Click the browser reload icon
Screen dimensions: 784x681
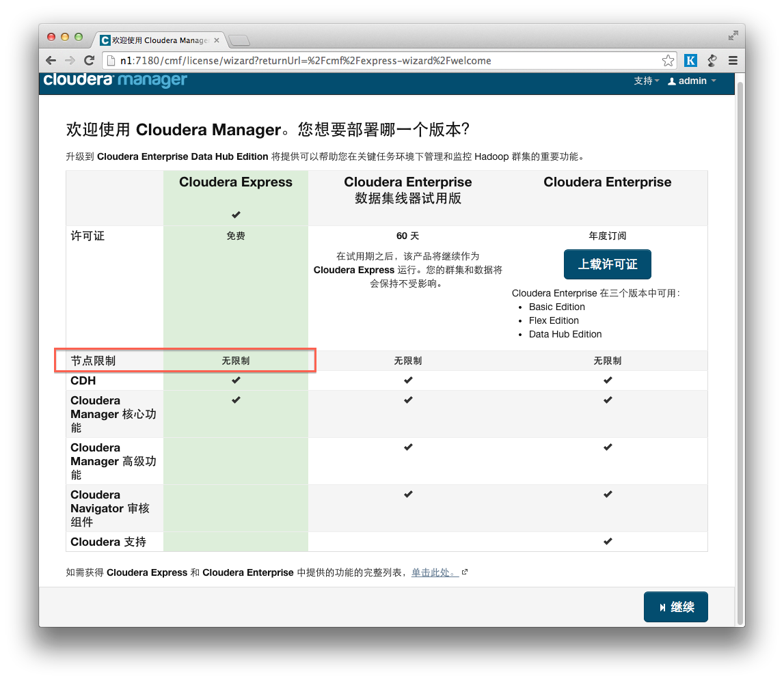coord(90,60)
